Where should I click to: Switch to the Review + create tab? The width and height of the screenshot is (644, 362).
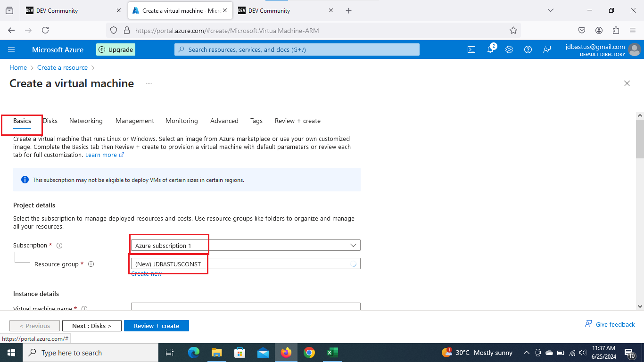pyautogui.click(x=297, y=121)
